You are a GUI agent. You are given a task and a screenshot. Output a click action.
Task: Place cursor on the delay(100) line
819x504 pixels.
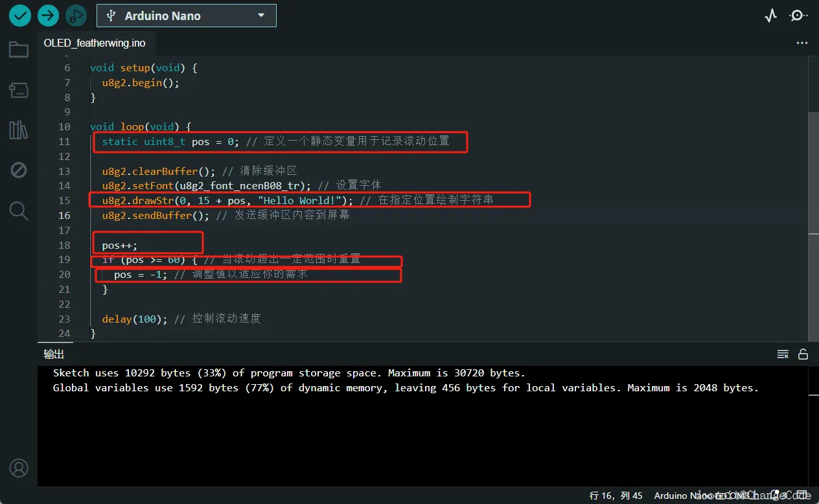(x=181, y=319)
